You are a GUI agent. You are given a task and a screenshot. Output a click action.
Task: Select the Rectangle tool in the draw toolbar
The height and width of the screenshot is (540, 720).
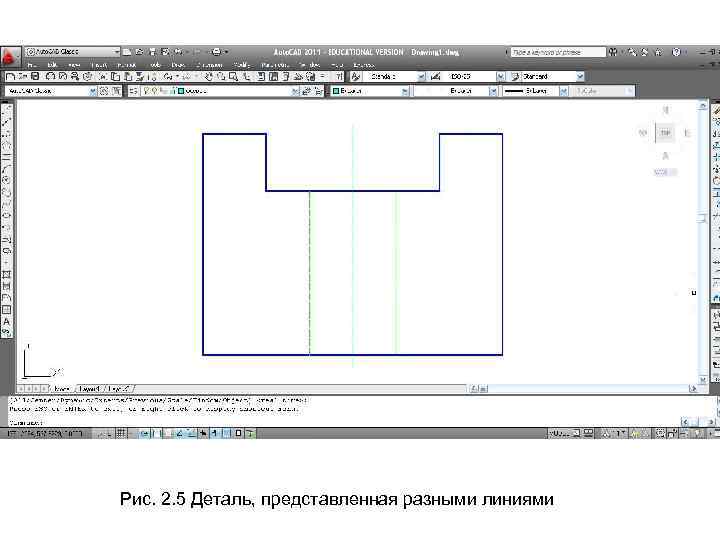tap(6, 157)
